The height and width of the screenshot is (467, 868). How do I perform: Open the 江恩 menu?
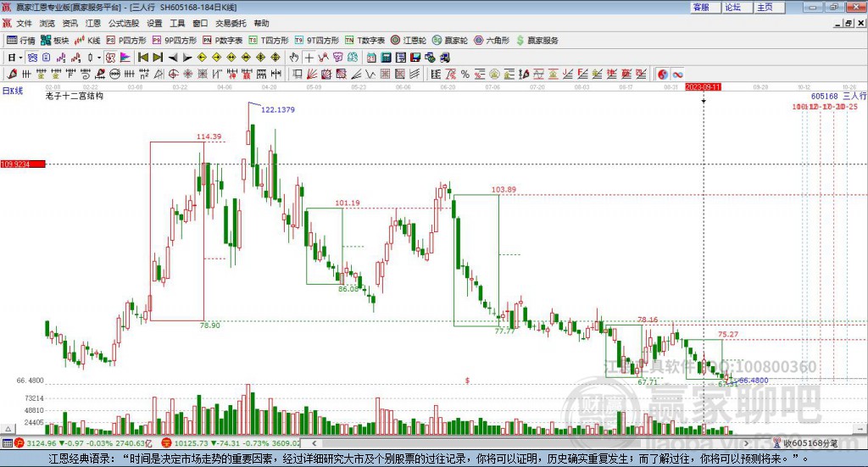[x=93, y=23]
